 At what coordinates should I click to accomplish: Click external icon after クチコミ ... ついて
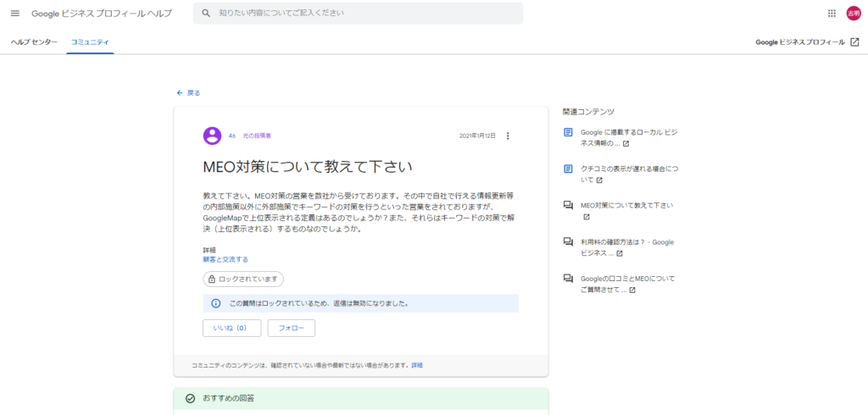[x=599, y=180]
